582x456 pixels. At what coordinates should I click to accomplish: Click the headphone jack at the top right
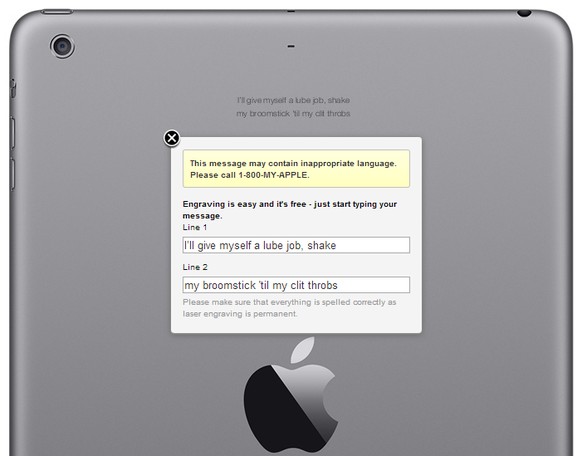tap(524, 13)
